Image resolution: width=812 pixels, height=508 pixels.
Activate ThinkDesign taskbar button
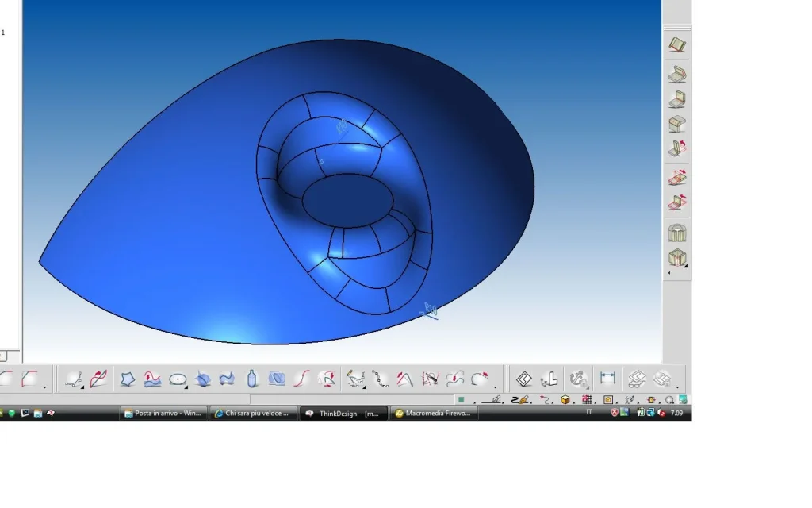coord(343,413)
